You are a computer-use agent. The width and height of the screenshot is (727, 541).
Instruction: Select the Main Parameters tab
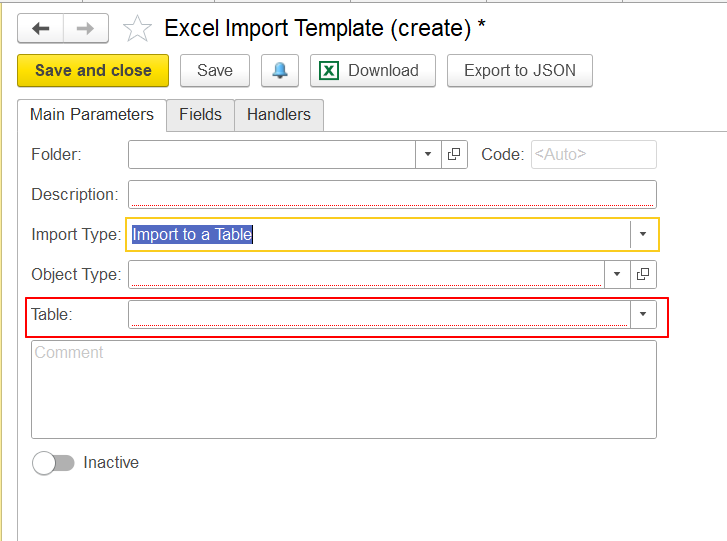point(92,115)
